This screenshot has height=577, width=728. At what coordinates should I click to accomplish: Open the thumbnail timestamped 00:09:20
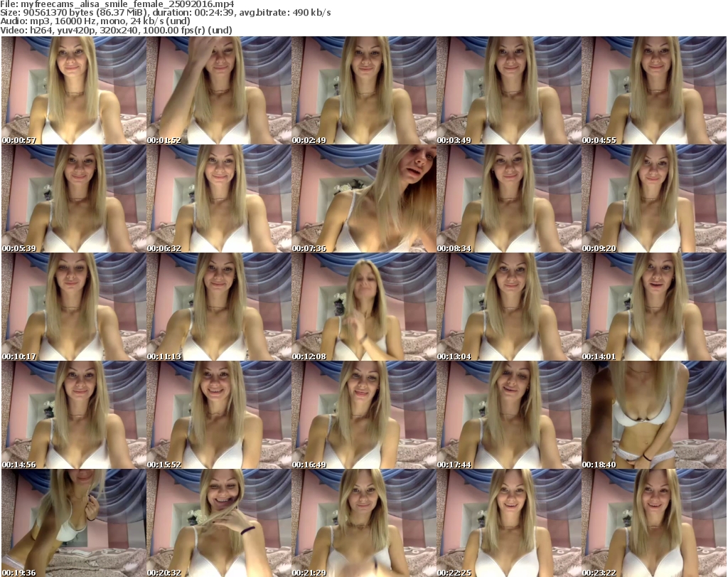point(654,198)
